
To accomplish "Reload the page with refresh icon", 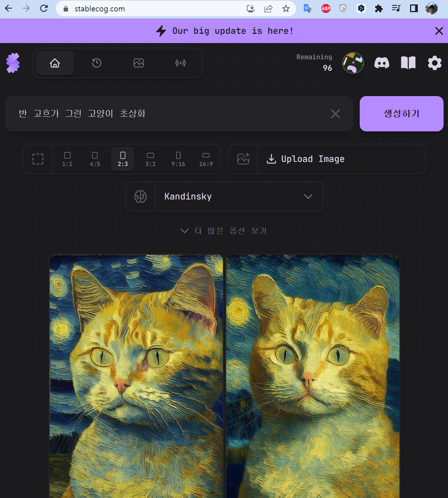I will (44, 8).
